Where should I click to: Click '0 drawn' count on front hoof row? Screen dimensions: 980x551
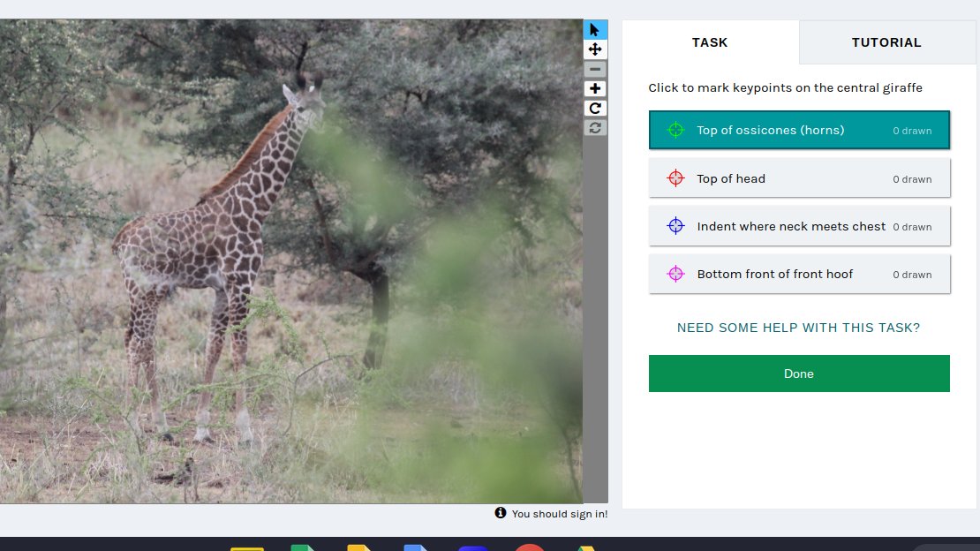click(912, 275)
